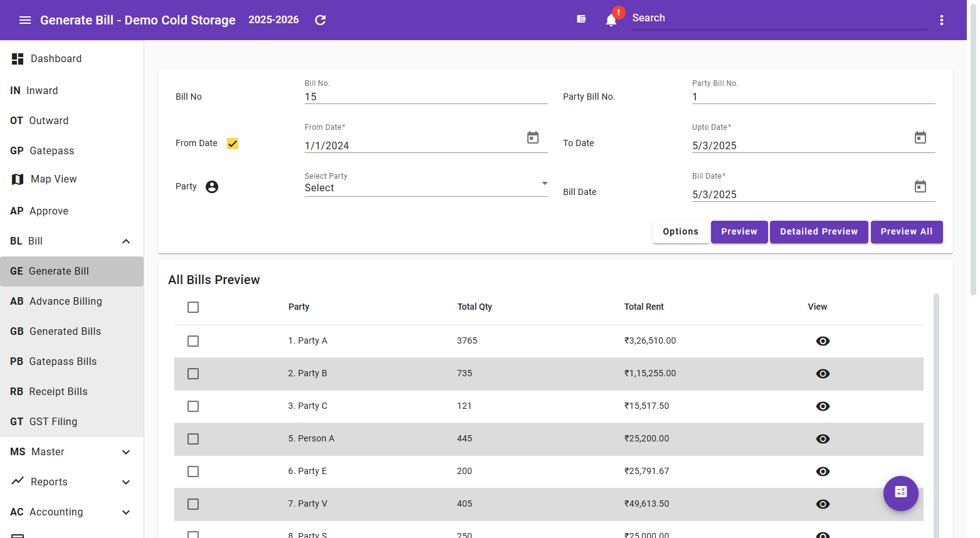Open the From Date calendar picker
Screen dimensions: 980x538
pos(532,137)
